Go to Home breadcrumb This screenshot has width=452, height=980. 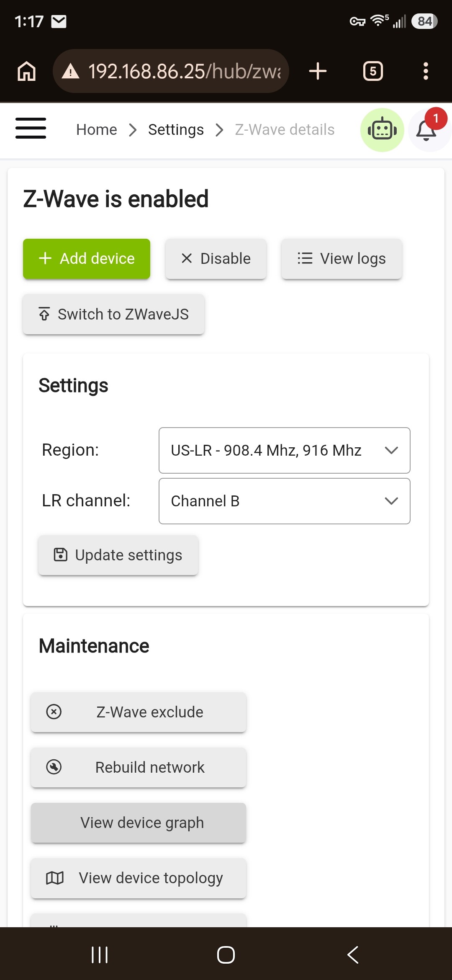tap(97, 130)
